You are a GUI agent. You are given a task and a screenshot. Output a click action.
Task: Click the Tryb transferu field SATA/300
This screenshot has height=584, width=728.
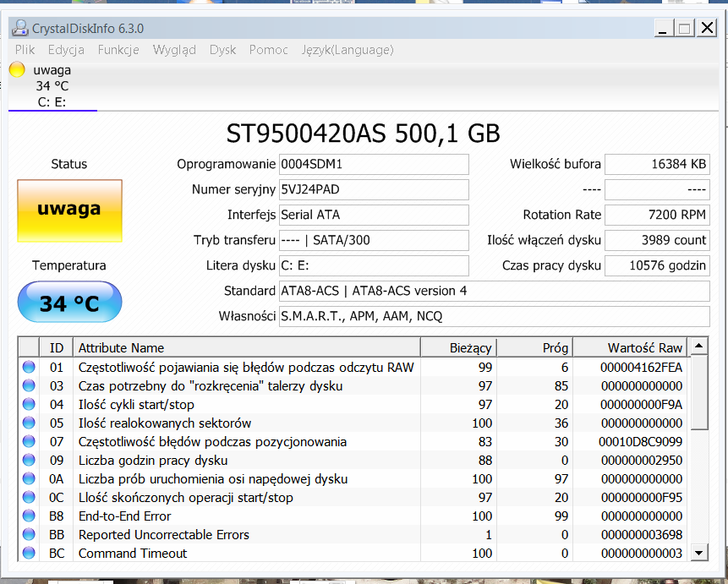[x=374, y=241]
